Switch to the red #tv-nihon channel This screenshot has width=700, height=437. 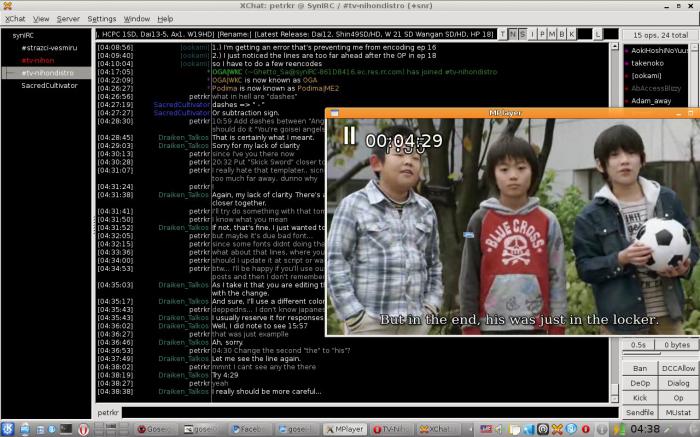(x=38, y=60)
